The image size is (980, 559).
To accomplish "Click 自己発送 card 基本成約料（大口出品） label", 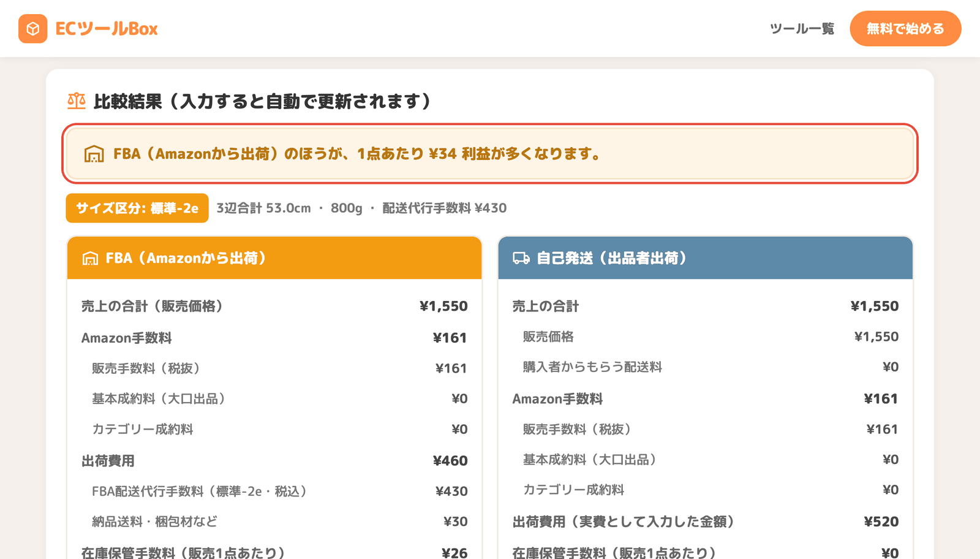I will pyautogui.click(x=590, y=460).
